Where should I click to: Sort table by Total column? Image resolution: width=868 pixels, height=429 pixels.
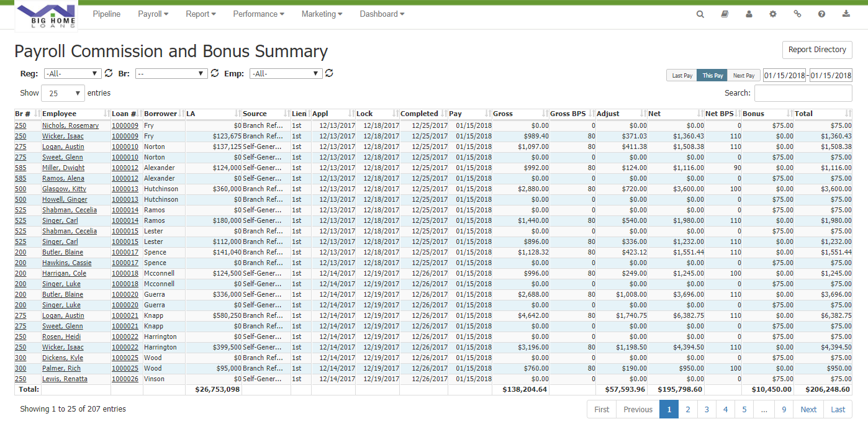[x=823, y=114]
